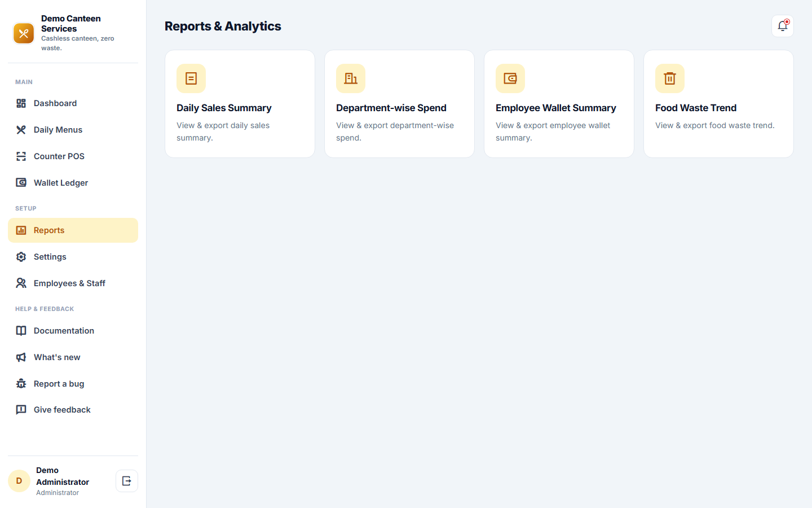Click "View & export food waste trend." text
The image size is (812, 508).
pos(715,125)
